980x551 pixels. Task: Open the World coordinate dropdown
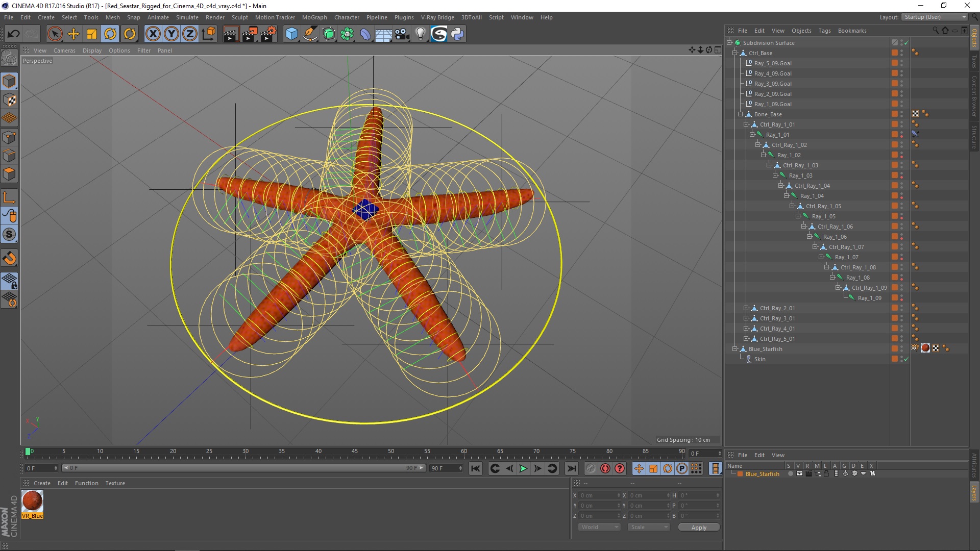[599, 527]
